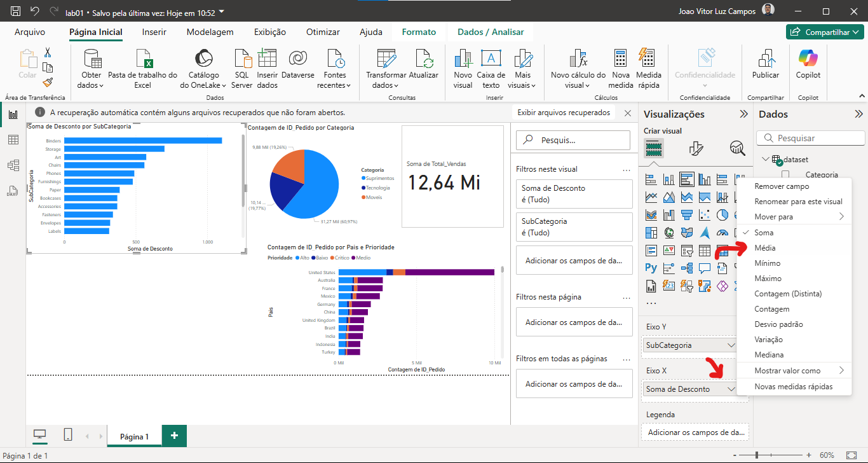Open Copilot from the ribbon
Image resolution: width=868 pixels, height=463 pixels.
808,64
